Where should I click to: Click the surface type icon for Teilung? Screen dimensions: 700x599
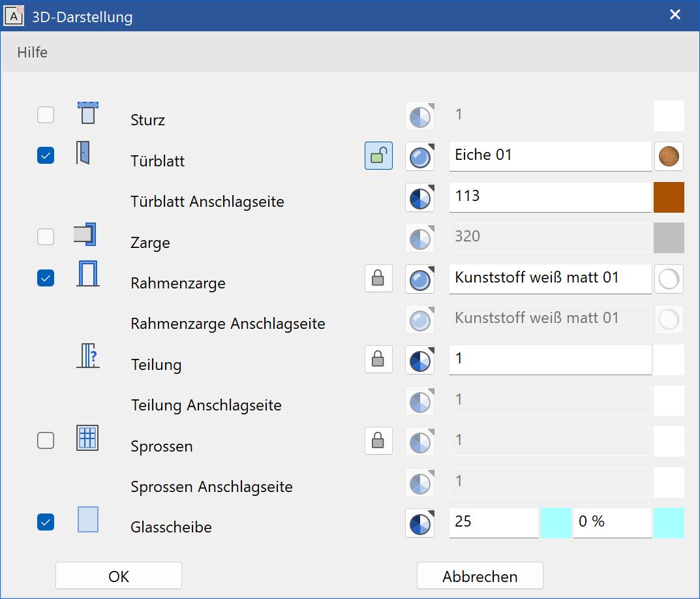[420, 360]
